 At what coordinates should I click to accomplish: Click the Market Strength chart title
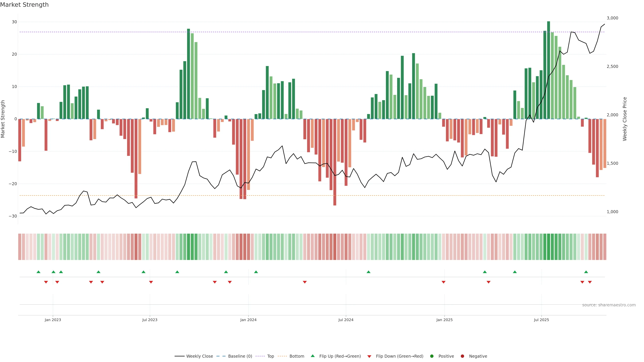[24, 5]
